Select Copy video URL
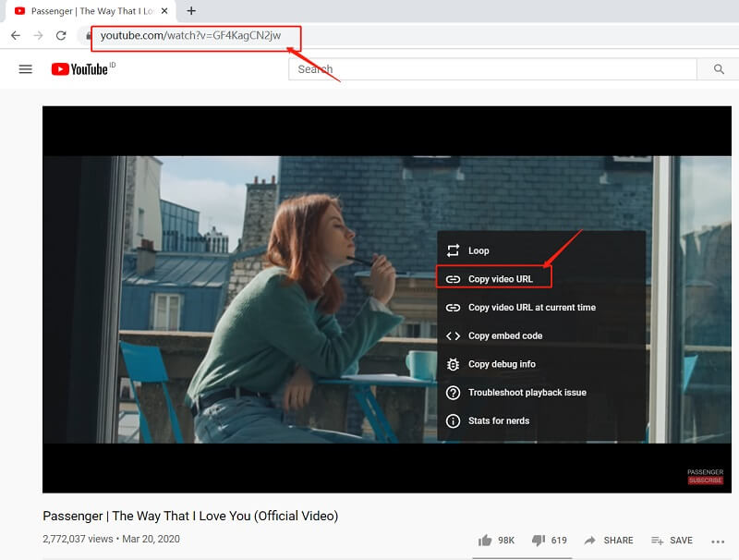Image resolution: width=739 pixels, height=560 pixels. tap(541, 279)
